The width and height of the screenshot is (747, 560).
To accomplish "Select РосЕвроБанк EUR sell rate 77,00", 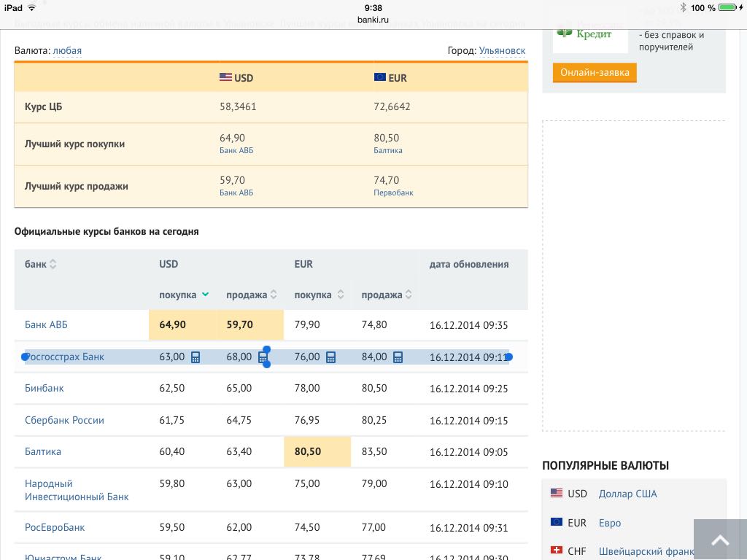I will 374,527.
